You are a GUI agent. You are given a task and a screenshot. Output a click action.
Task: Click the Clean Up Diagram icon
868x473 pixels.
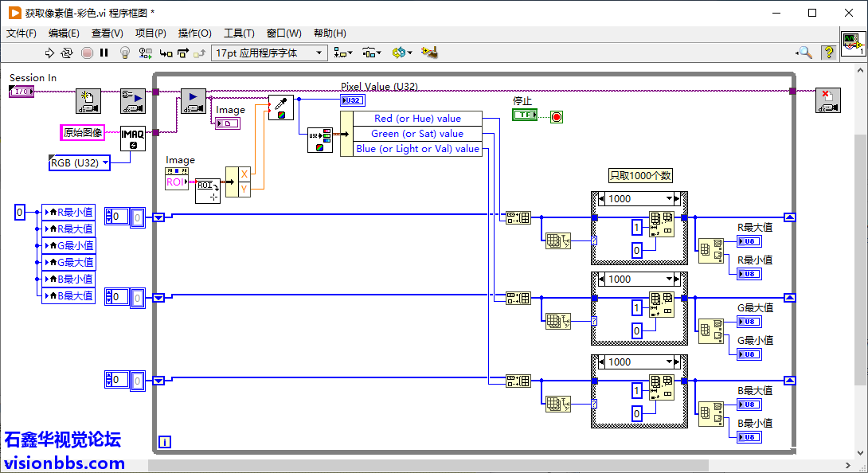tap(429, 53)
